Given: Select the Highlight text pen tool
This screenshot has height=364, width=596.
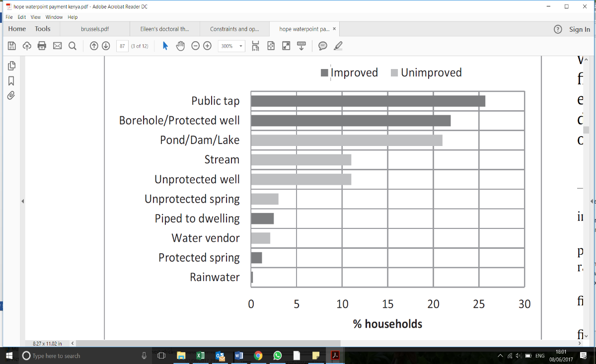Looking at the screenshot, I should point(338,46).
